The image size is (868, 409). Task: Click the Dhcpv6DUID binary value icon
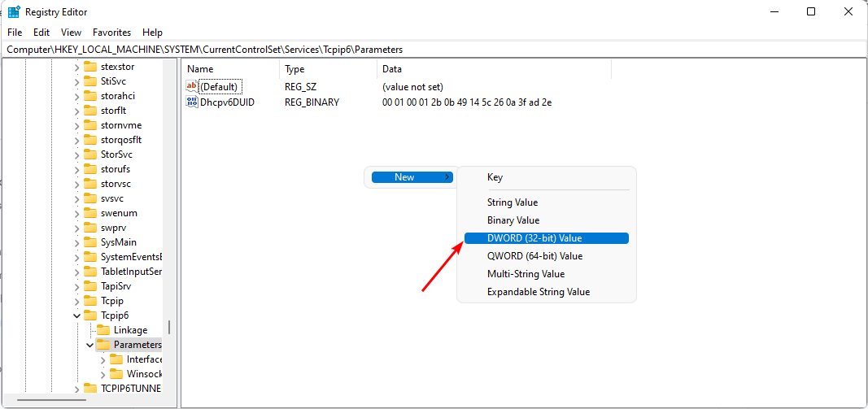(x=192, y=102)
